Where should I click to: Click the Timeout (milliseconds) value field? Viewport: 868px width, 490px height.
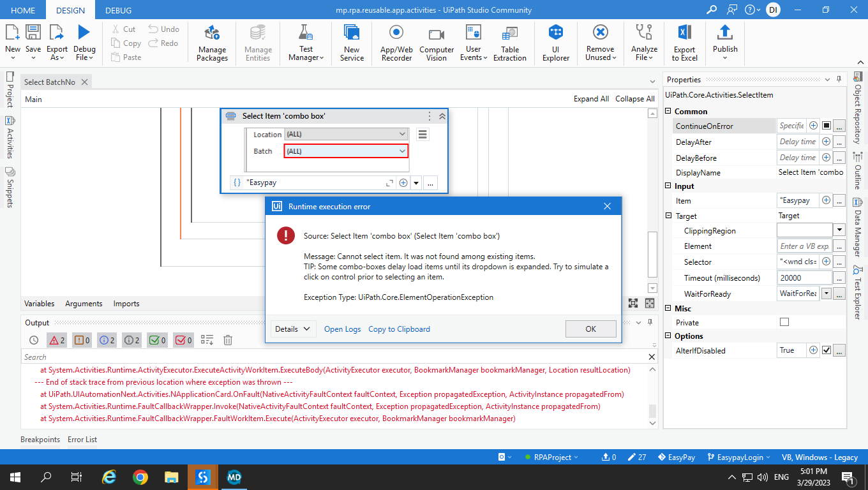tap(804, 278)
